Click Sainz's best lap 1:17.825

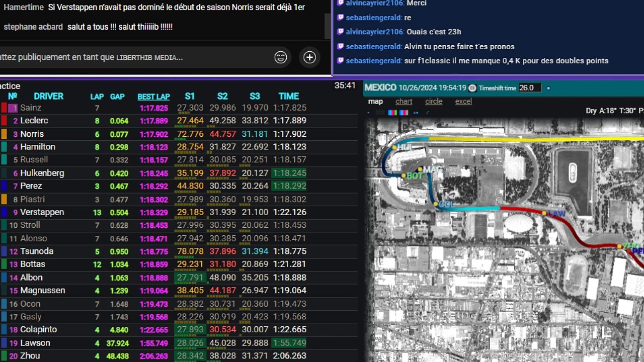pos(154,108)
